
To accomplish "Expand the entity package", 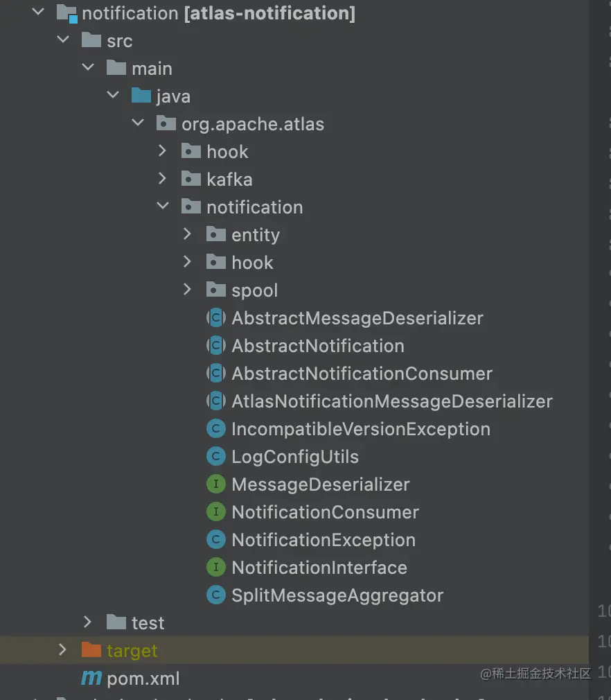I will 188,234.
